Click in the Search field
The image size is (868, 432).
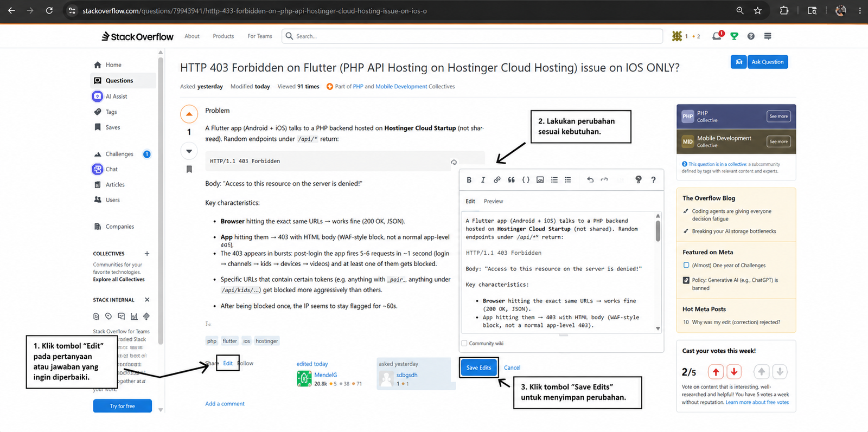[472, 36]
